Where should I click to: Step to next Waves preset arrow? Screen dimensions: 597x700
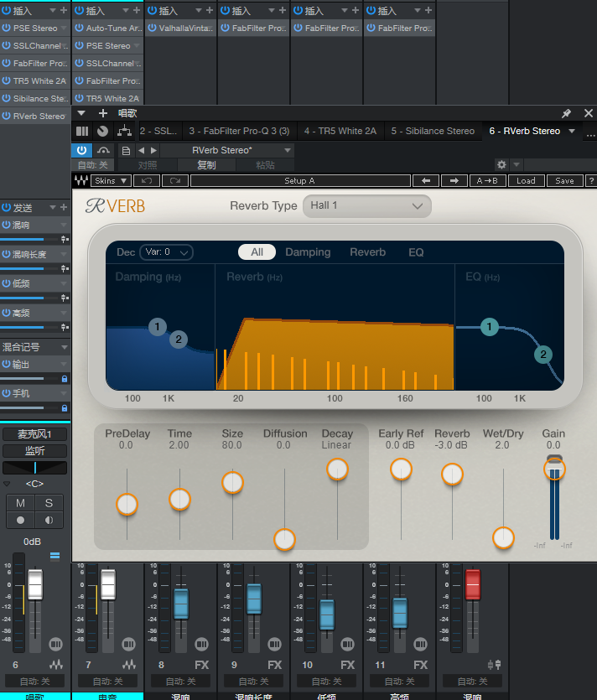454,180
